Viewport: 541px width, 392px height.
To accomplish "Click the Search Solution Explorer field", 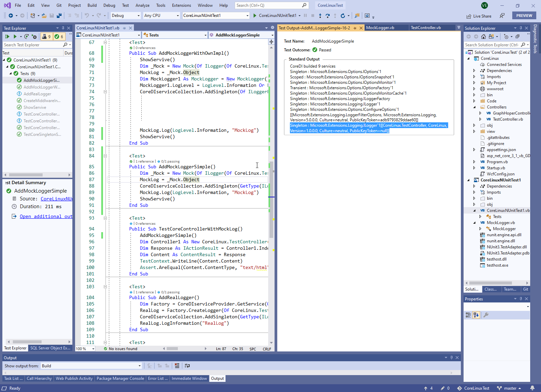I will [x=491, y=45].
